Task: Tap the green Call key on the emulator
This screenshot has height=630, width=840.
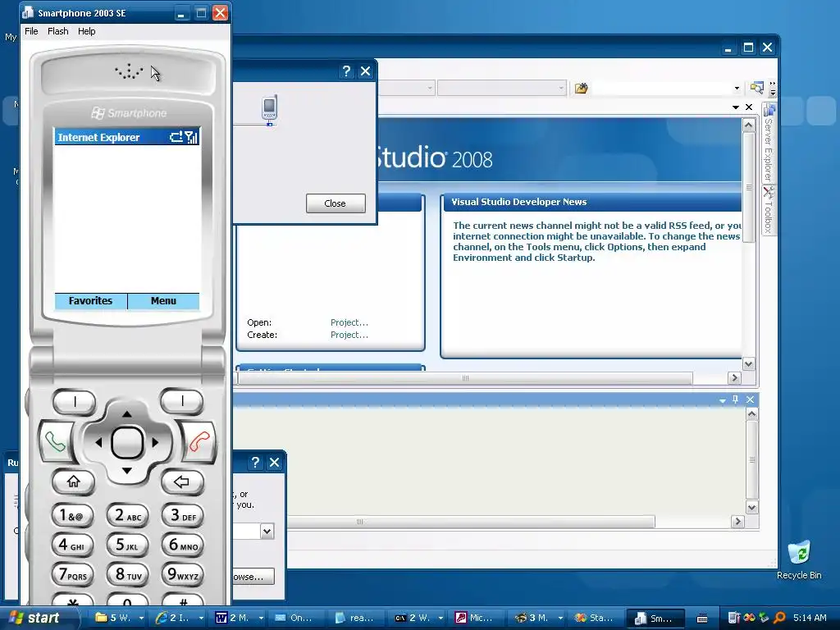Action: pos(56,442)
